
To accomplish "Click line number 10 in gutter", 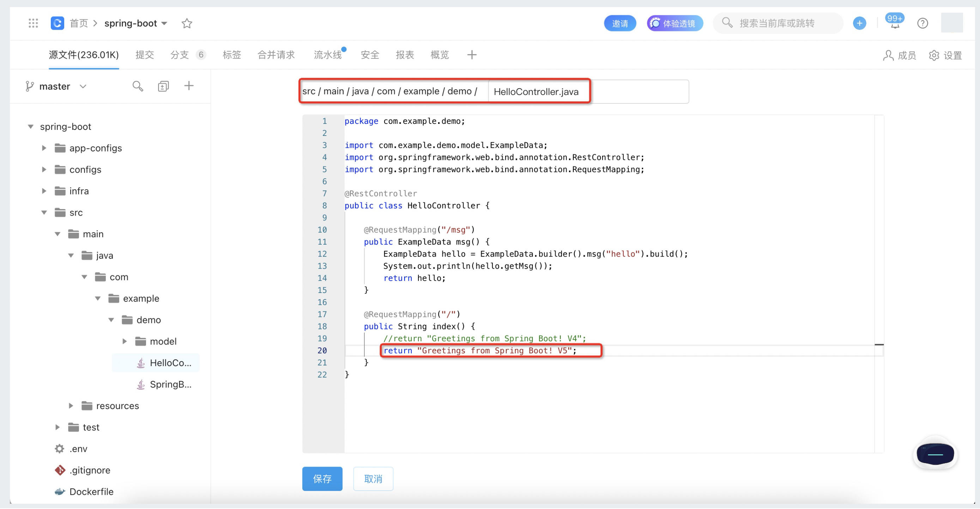I will [x=322, y=230].
